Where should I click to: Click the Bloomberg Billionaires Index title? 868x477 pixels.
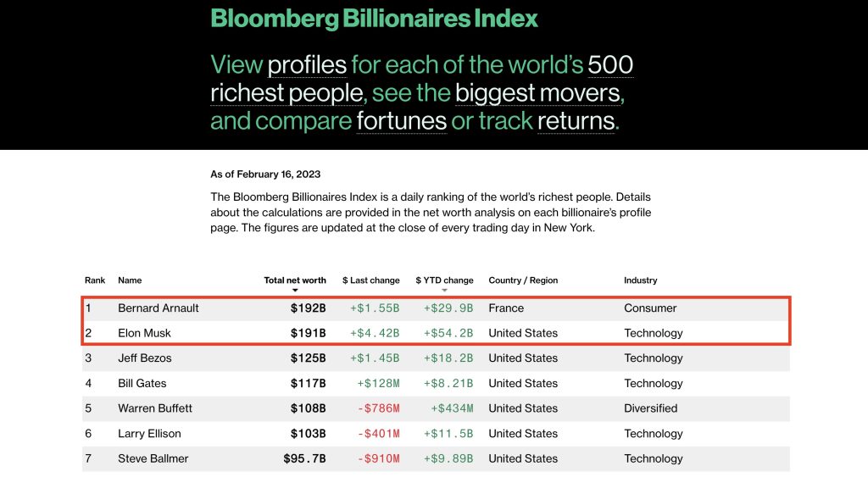pyautogui.click(x=374, y=18)
